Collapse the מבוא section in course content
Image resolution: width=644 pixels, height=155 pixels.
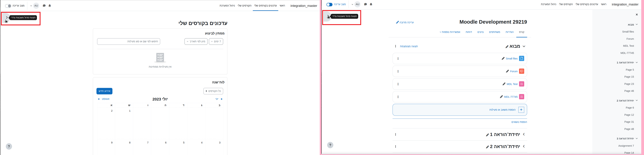click(x=524, y=46)
